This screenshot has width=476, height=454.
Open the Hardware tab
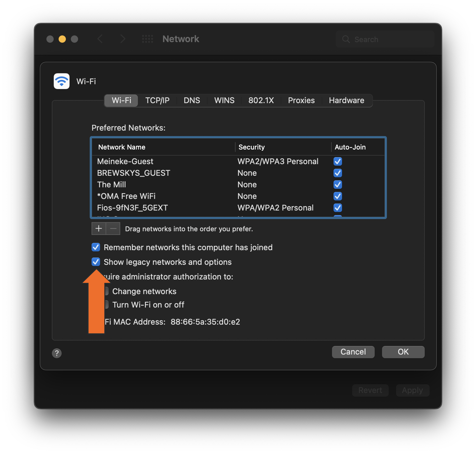(x=346, y=100)
